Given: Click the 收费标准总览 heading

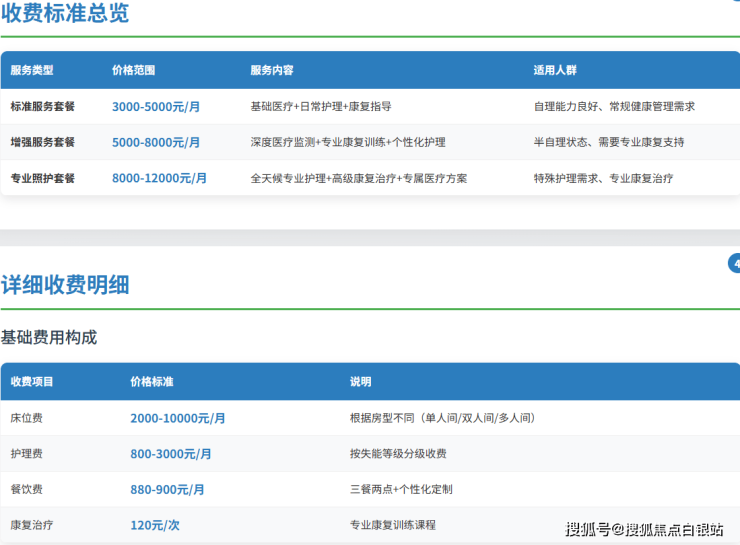Looking at the screenshot, I should [x=65, y=14].
